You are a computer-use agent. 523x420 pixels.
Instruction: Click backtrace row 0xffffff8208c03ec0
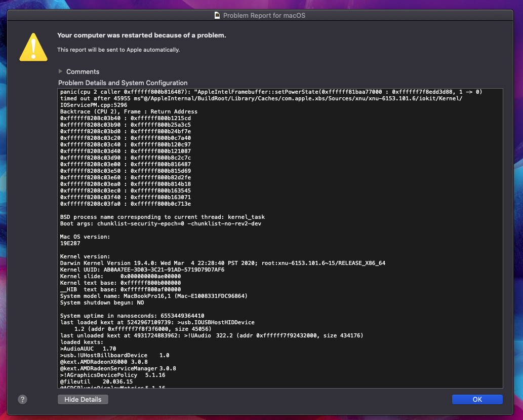coord(126,190)
